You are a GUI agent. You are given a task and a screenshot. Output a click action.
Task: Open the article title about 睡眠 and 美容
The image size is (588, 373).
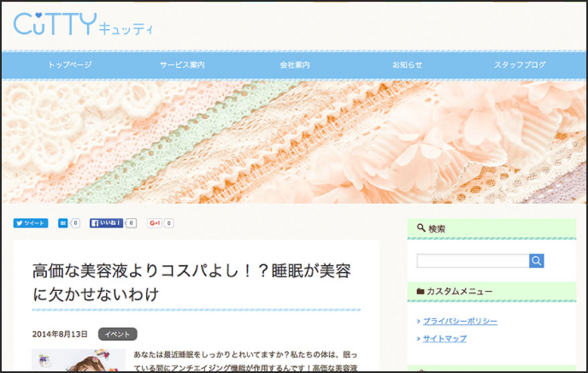(x=191, y=282)
